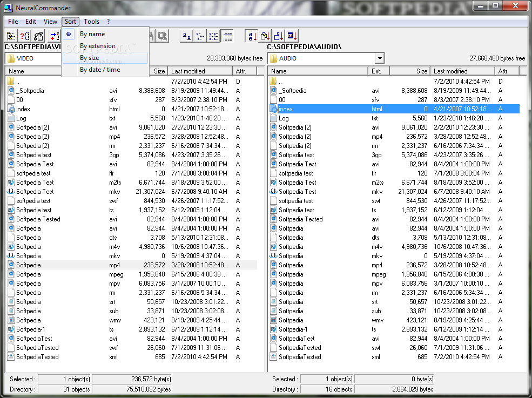Select SoftpediaTested swf in AUDIO pane

[x=394, y=347]
